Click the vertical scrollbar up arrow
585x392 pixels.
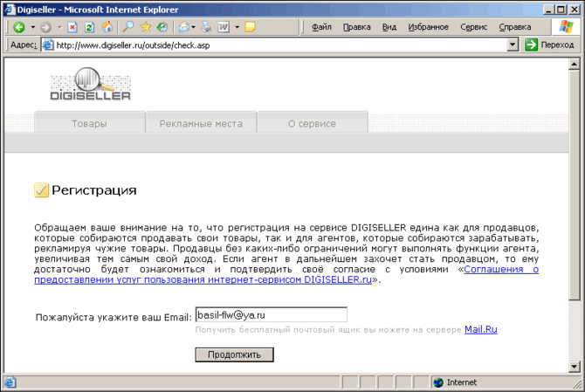(x=575, y=64)
